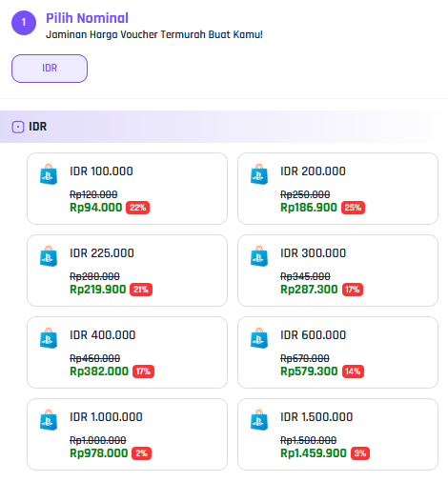
Task: Click the strikethrough Rp670.000 price
Action: (x=305, y=358)
